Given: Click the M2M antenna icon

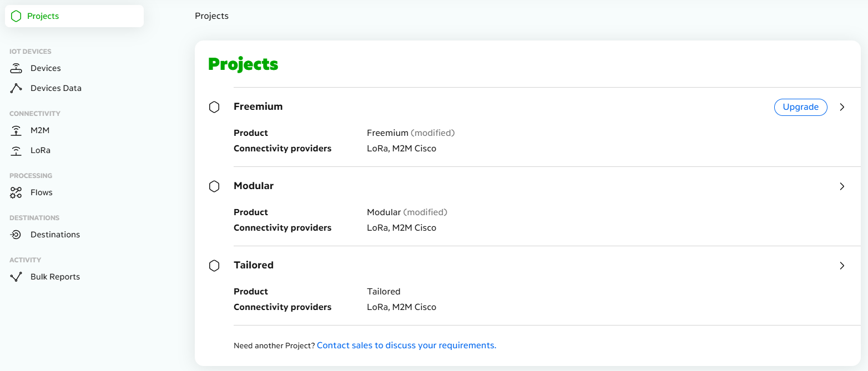Looking at the screenshot, I should [x=16, y=130].
